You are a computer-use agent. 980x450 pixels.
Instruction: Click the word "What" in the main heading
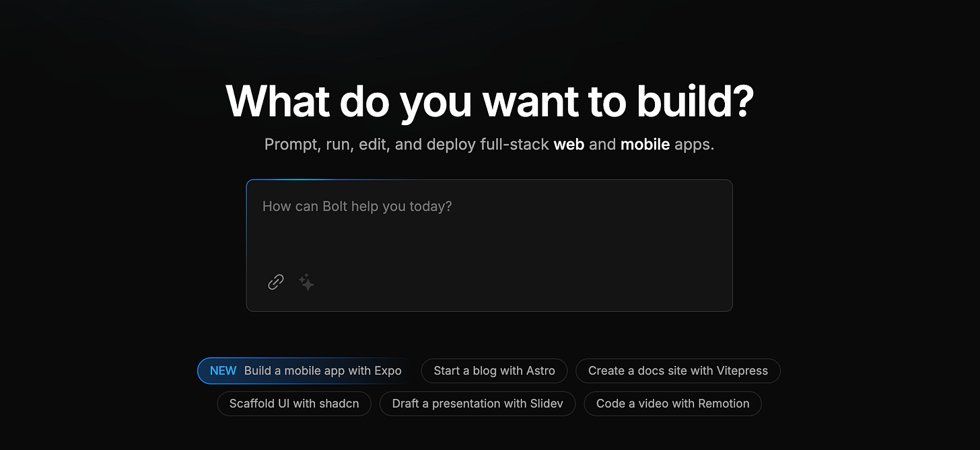click(277, 101)
